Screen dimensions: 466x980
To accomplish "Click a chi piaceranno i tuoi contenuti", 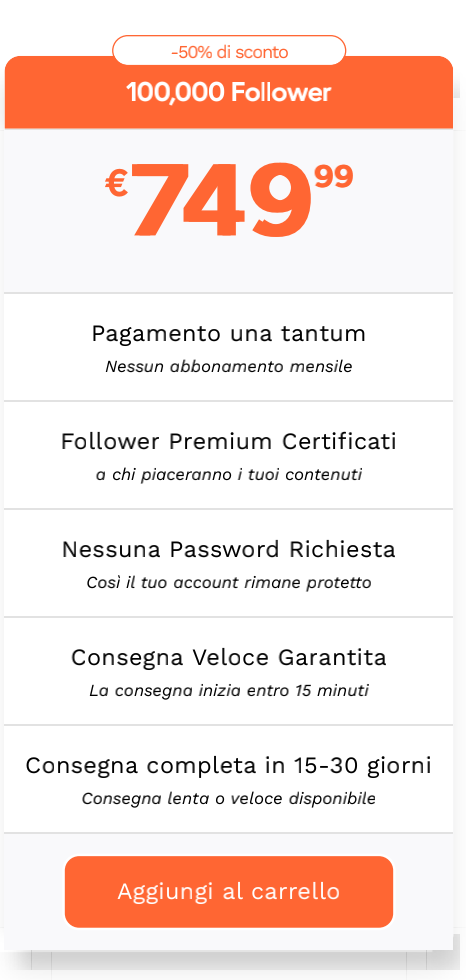I will pyautogui.click(x=229, y=474).
